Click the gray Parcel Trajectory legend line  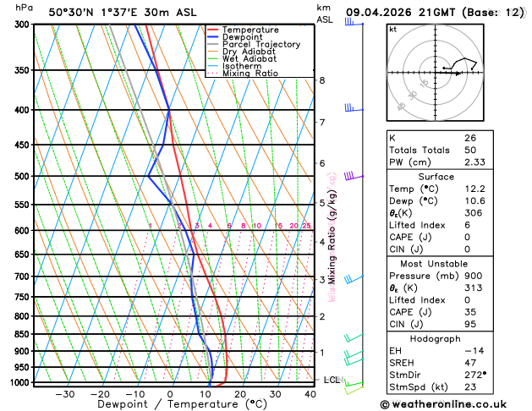pyautogui.click(x=213, y=45)
